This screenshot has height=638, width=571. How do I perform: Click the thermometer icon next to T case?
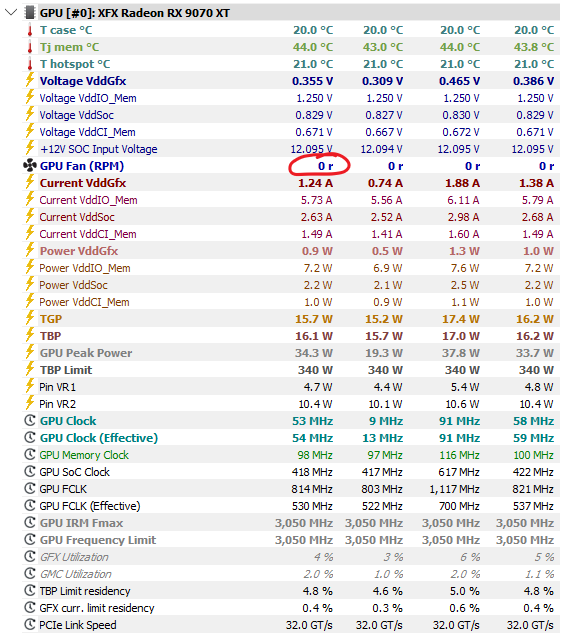[30, 30]
